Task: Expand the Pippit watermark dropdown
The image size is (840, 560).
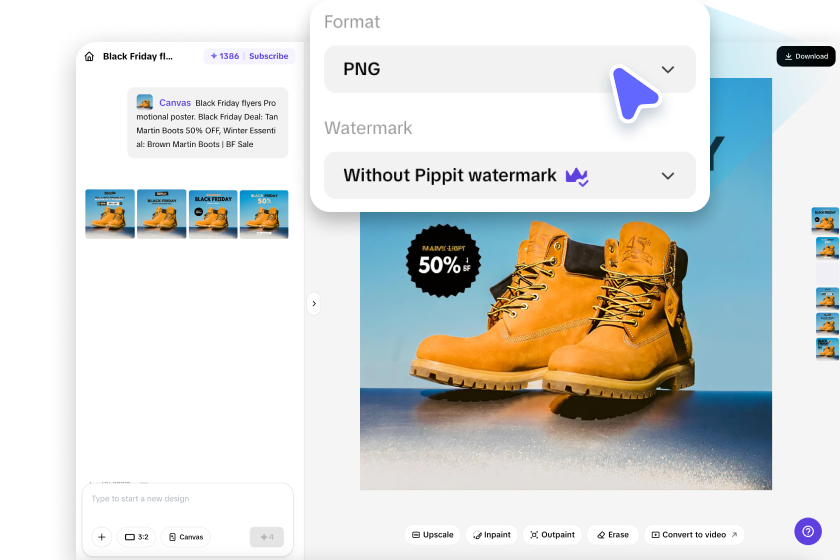Action: [509, 176]
